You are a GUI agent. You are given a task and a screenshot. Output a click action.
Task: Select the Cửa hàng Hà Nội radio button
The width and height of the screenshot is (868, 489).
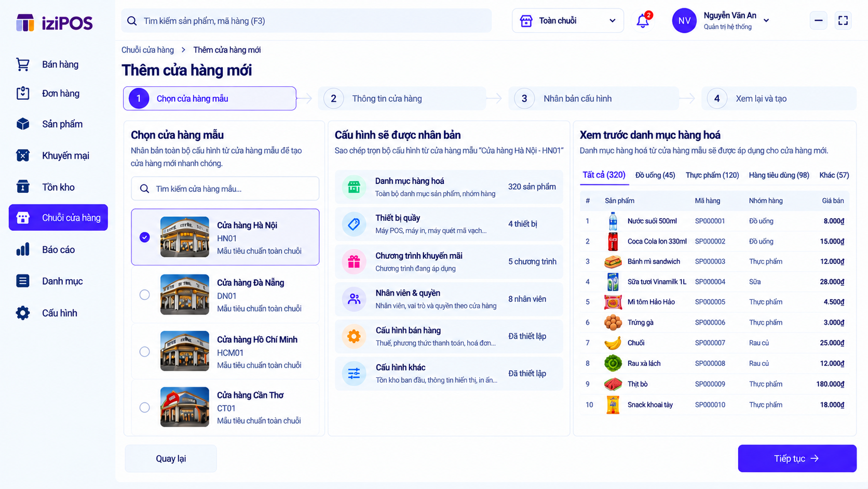145,237
